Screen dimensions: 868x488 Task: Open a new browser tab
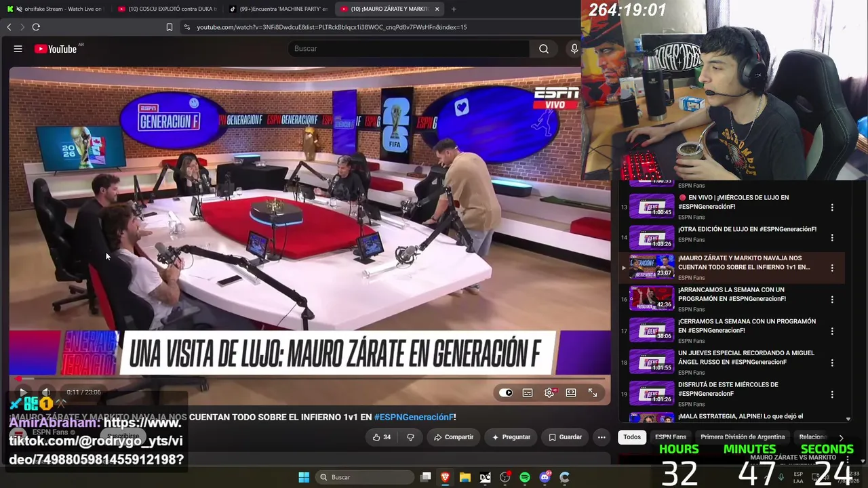[x=454, y=9]
